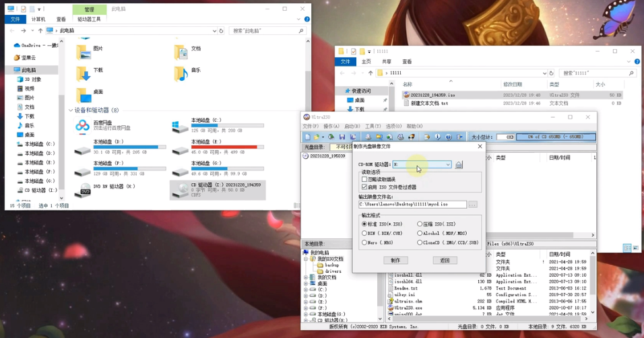Switch to 共享 tab in 11111 Explorer

pyautogui.click(x=387, y=61)
